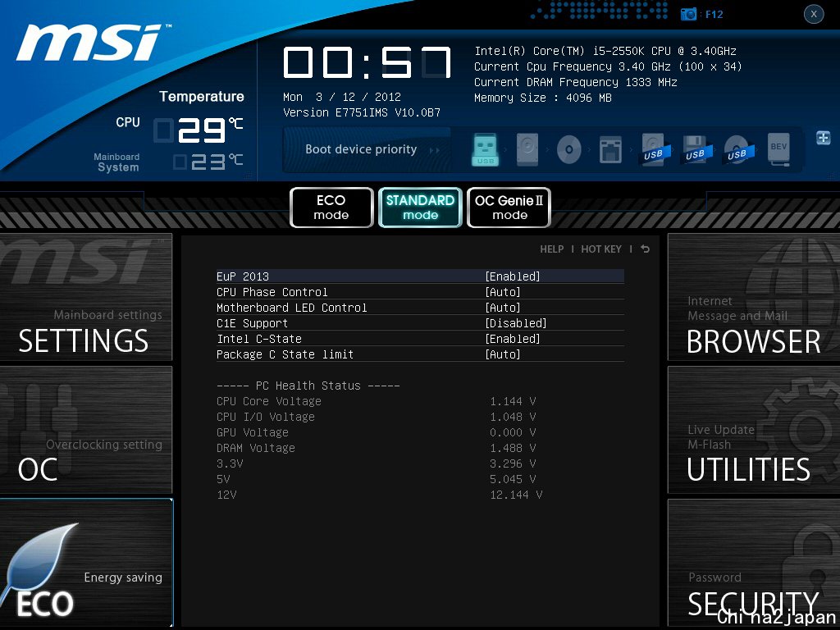Activate OC Genie II mode
Screen dimensions: 840x630
pos(509,208)
